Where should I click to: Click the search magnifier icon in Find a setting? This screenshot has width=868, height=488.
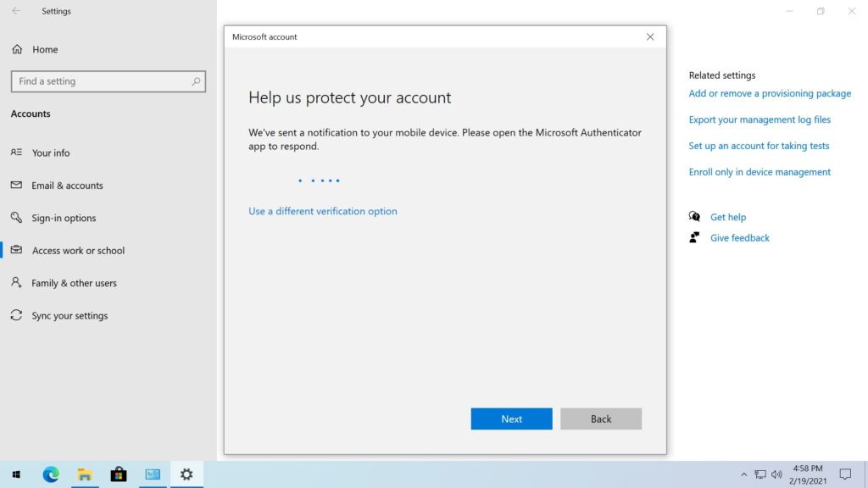click(x=197, y=81)
